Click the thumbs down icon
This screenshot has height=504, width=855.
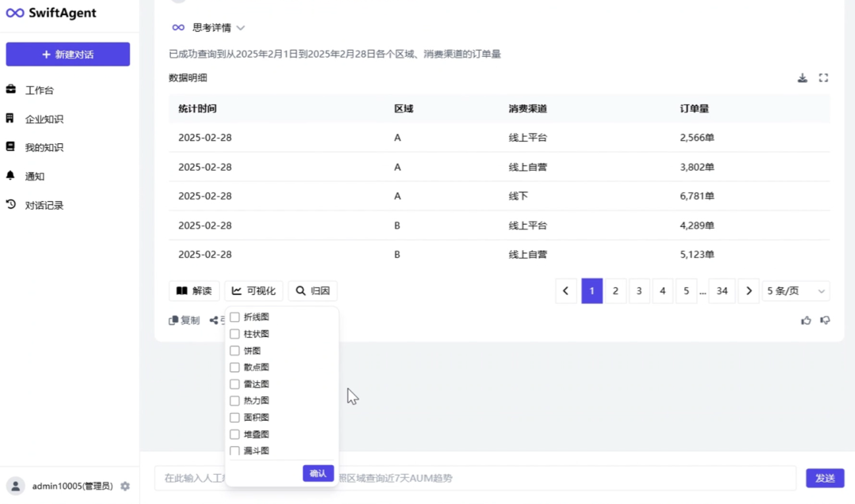(x=825, y=320)
